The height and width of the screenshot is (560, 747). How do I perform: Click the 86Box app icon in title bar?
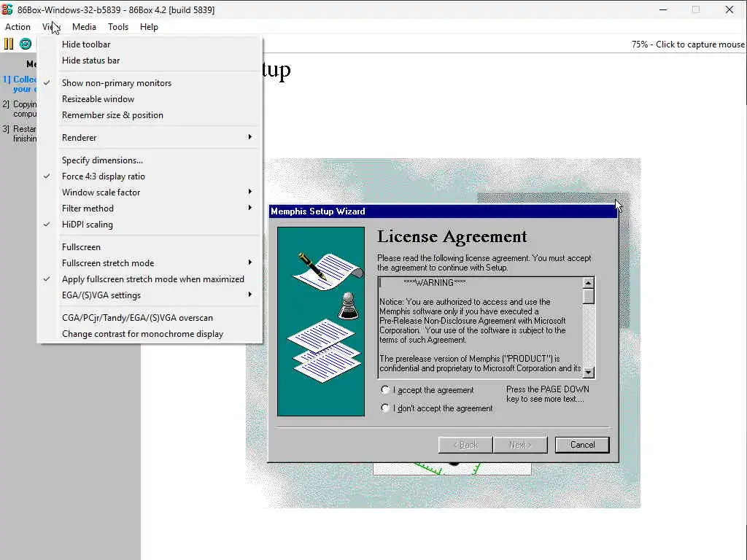[7, 9]
